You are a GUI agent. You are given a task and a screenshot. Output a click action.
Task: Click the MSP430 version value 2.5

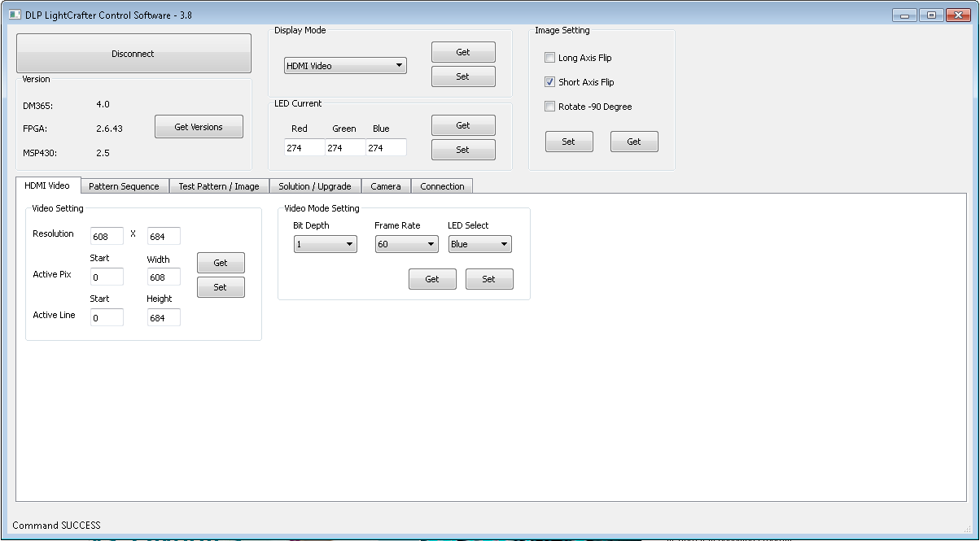pos(103,153)
